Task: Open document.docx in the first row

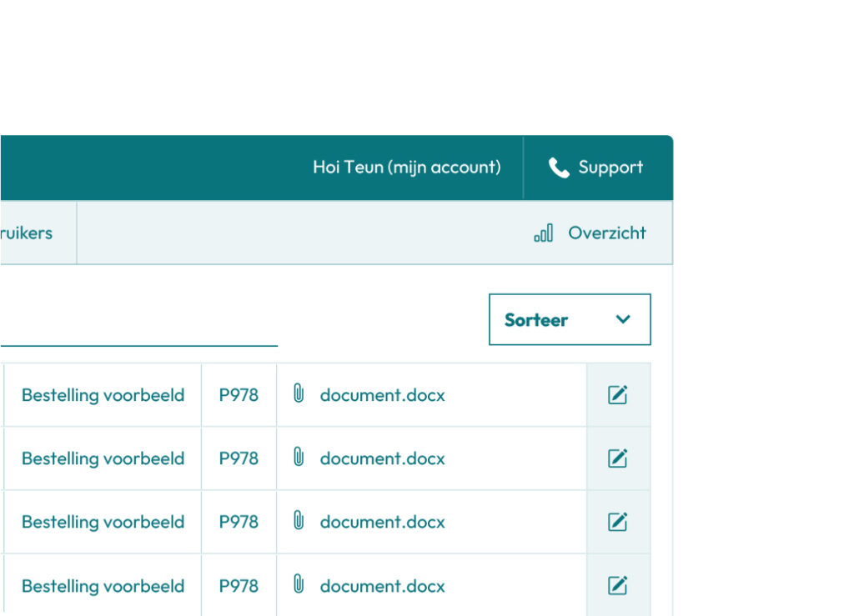Action: (382, 395)
